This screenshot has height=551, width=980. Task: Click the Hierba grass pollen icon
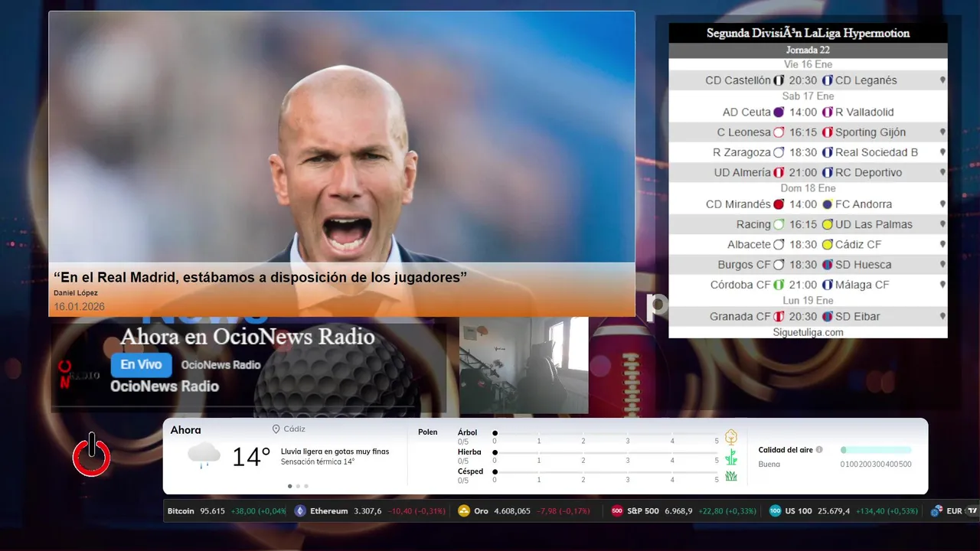(x=731, y=457)
